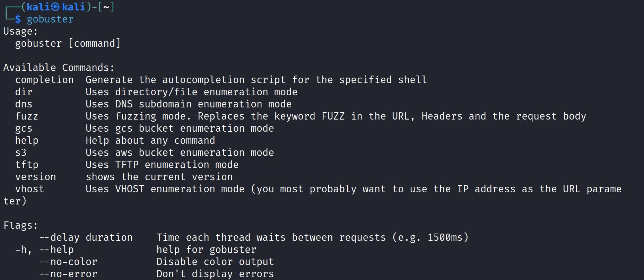Click the "dir" command entry
The width and height of the screenshot is (644, 280).
[24, 92]
